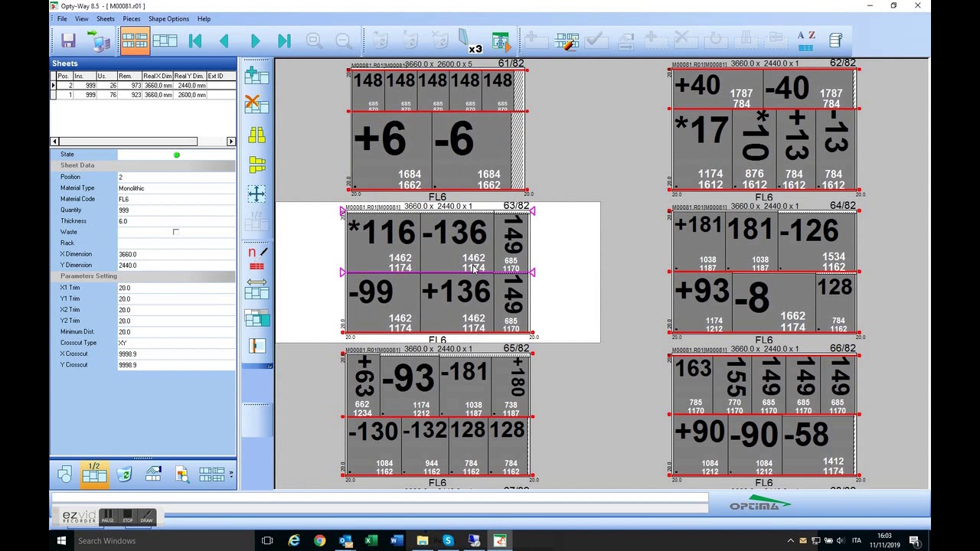980x551 pixels.
Task: Click the Save floppy disk icon
Action: pyautogui.click(x=68, y=41)
